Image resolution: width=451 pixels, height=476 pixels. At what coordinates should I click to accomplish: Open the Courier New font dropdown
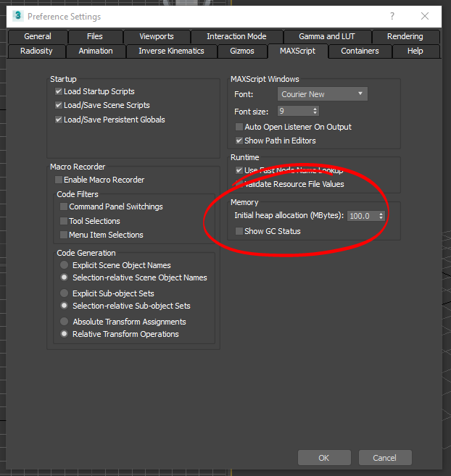pyautogui.click(x=323, y=94)
